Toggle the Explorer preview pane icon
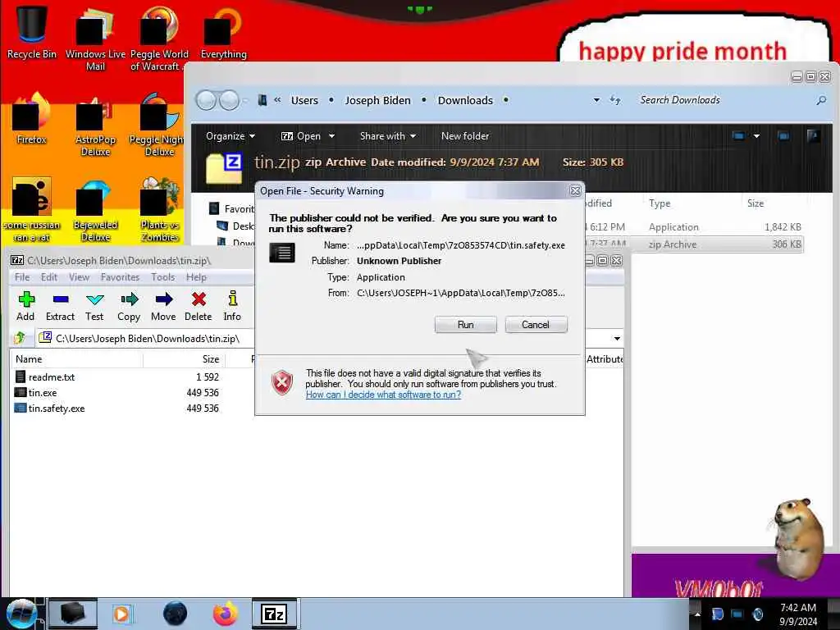 point(783,136)
